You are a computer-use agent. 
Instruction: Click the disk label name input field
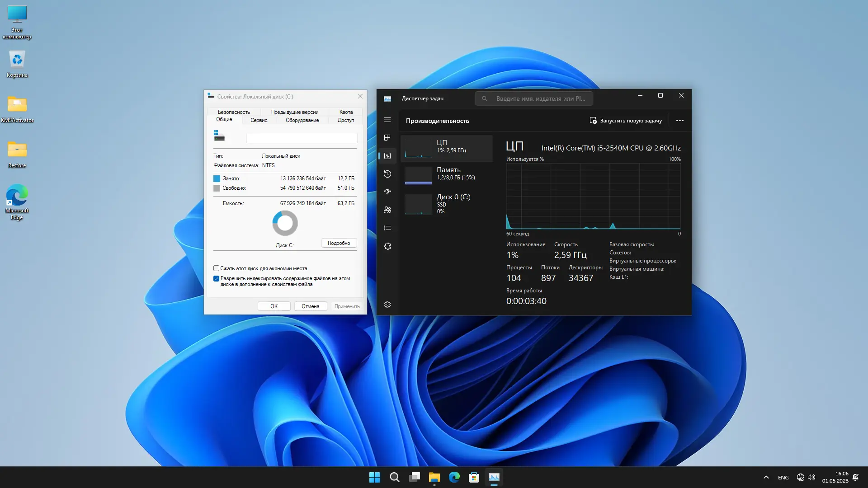click(302, 138)
